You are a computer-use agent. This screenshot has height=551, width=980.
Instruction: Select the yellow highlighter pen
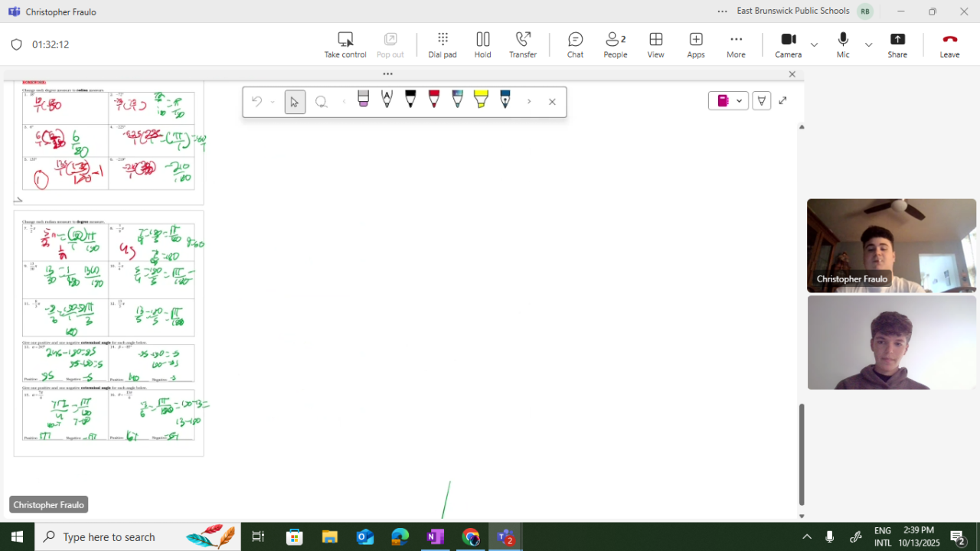pos(481,99)
